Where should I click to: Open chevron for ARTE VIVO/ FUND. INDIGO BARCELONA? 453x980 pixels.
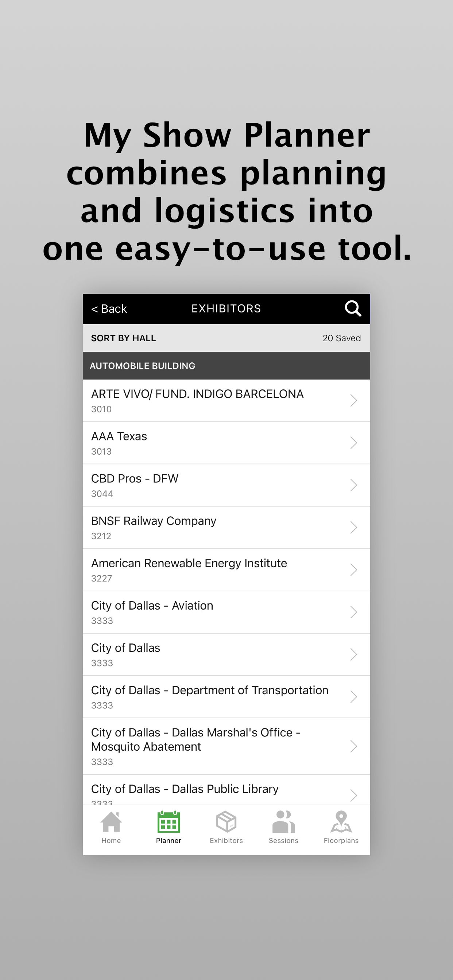354,400
